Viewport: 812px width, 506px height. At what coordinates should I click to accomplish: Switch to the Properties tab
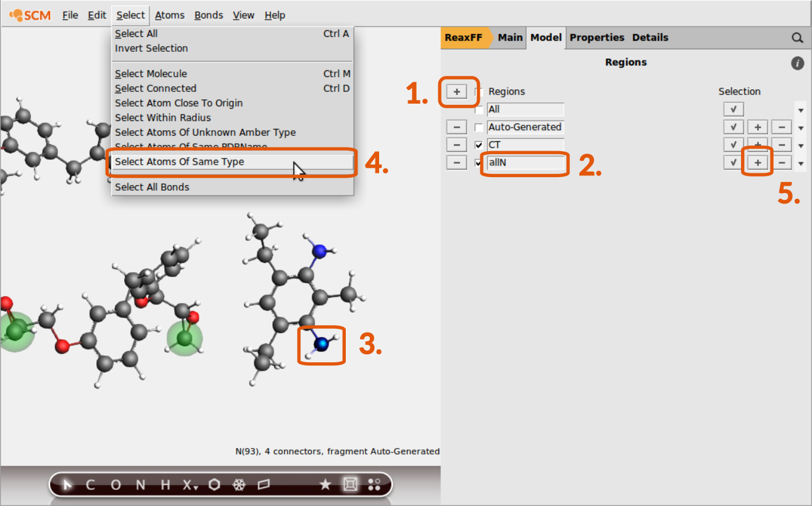coord(596,38)
